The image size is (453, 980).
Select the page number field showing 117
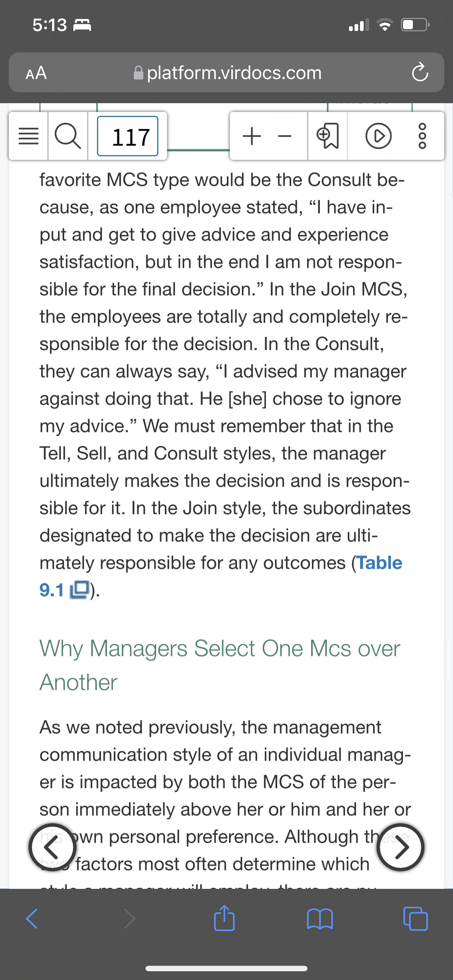128,136
